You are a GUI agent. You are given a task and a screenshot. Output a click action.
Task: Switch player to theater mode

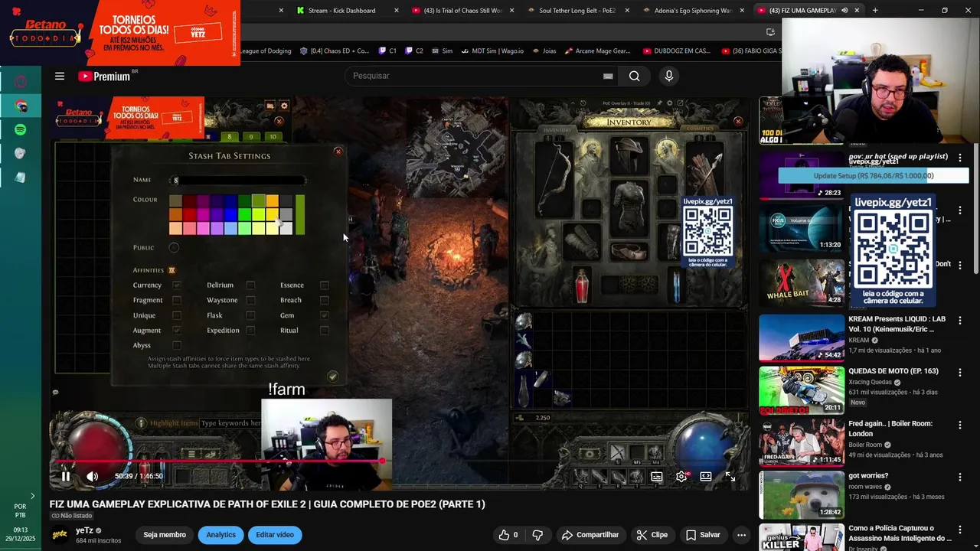[x=706, y=476]
